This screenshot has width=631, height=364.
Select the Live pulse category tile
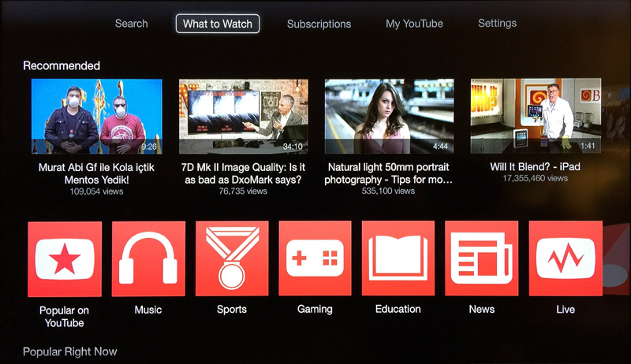566,258
